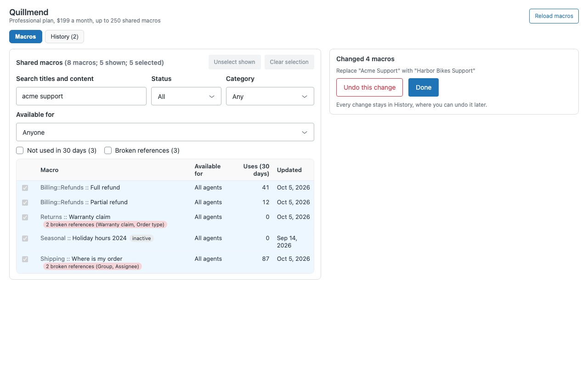Click the Available for column header

point(208,170)
